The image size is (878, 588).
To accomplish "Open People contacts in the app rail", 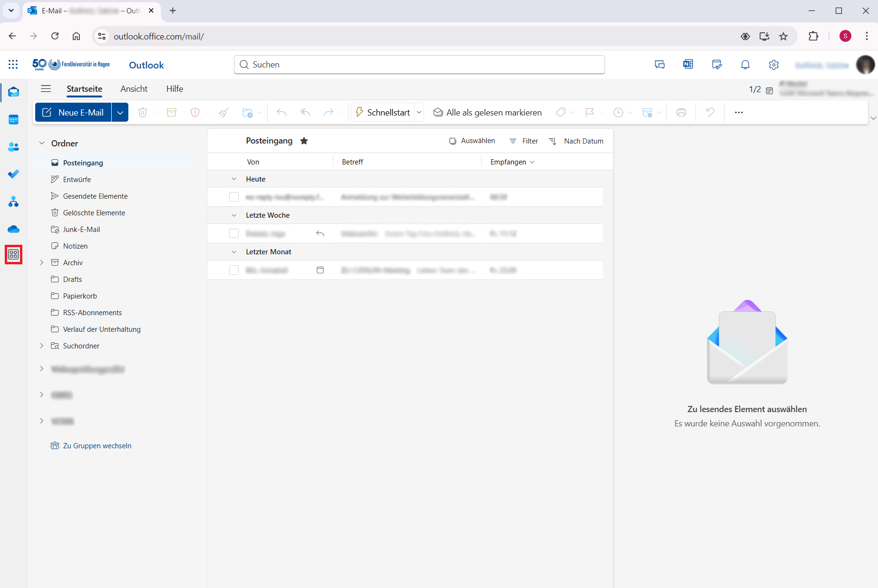I will (13, 147).
